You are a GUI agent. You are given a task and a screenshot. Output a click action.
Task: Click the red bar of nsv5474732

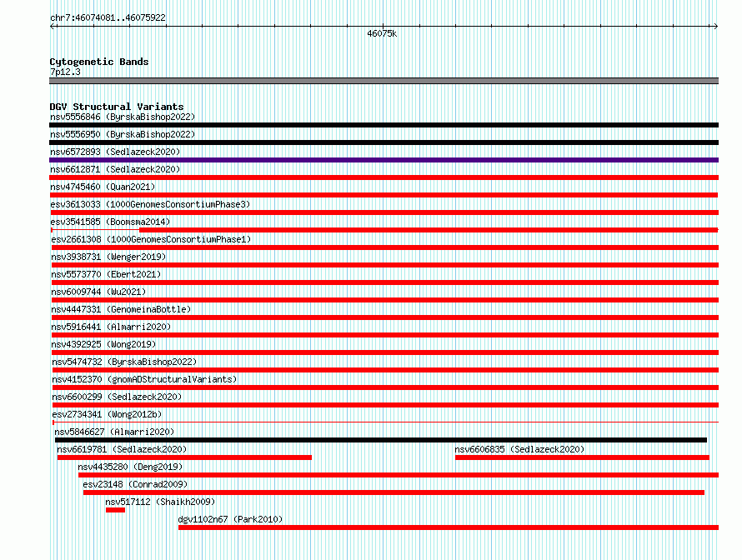[385, 370]
